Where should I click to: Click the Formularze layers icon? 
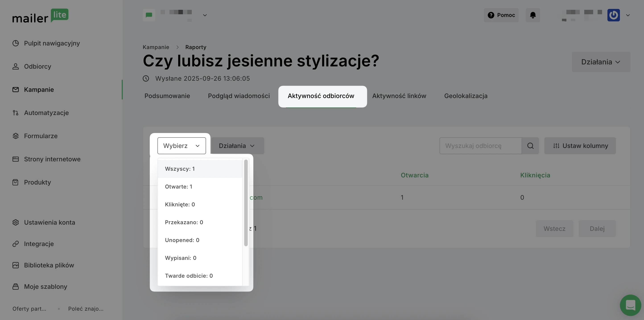(x=16, y=136)
